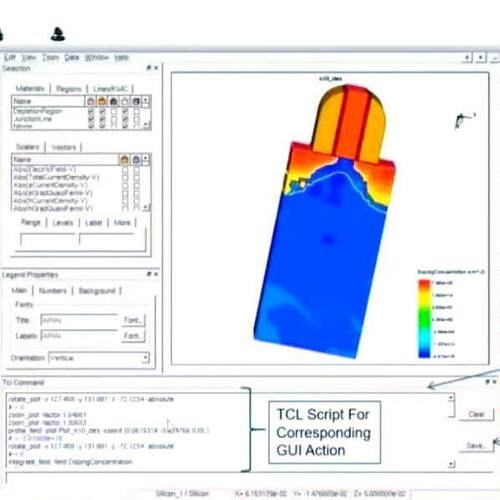
Task: Open the Main tab in Legend Properties
Action: (19, 290)
